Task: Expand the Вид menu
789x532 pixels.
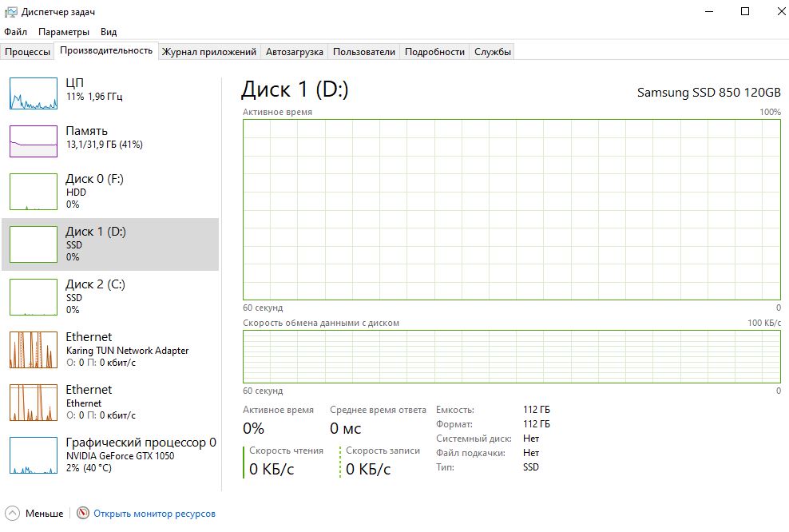Action: tap(109, 32)
